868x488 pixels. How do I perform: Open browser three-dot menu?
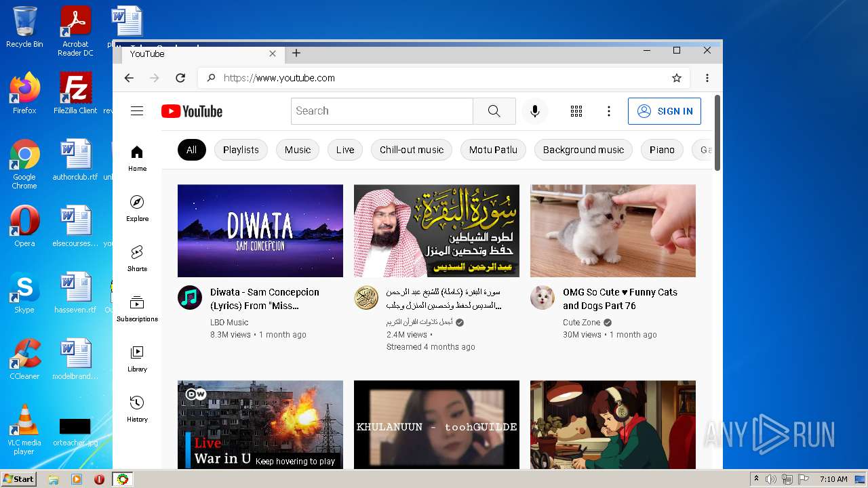[707, 78]
